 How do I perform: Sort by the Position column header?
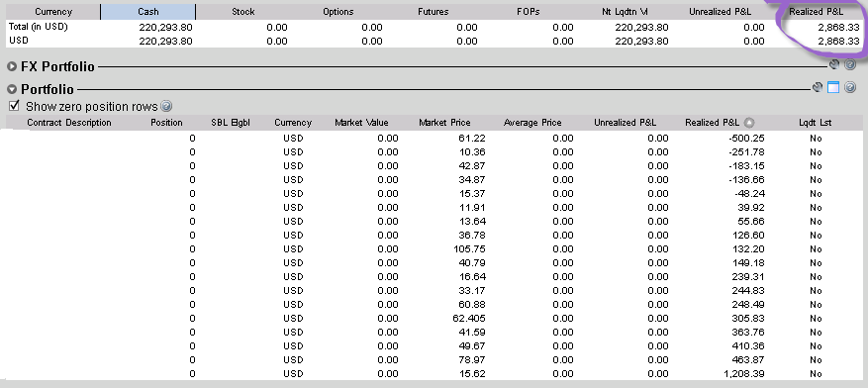pyautogui.click(x=166, y=123)
